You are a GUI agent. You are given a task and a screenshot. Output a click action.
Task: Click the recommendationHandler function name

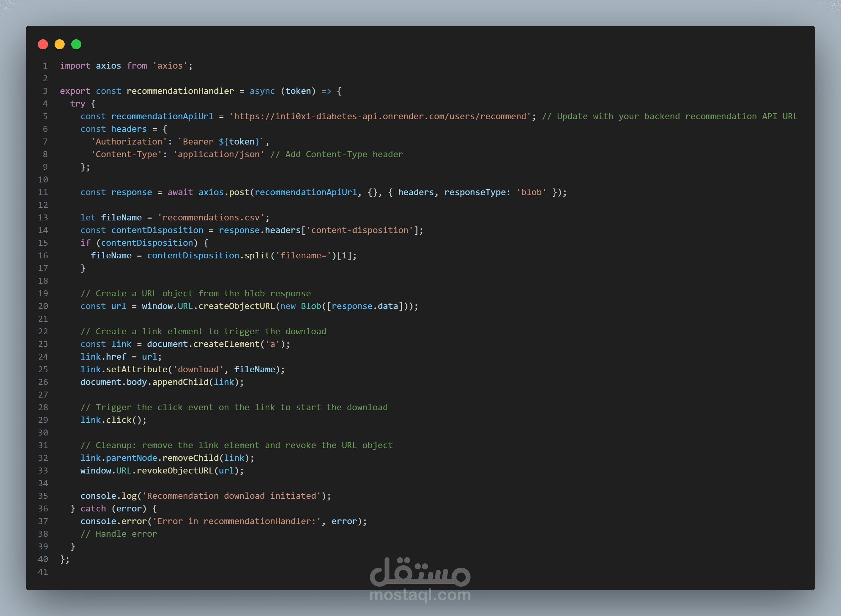pyautogui.click(x=180, y=91)
